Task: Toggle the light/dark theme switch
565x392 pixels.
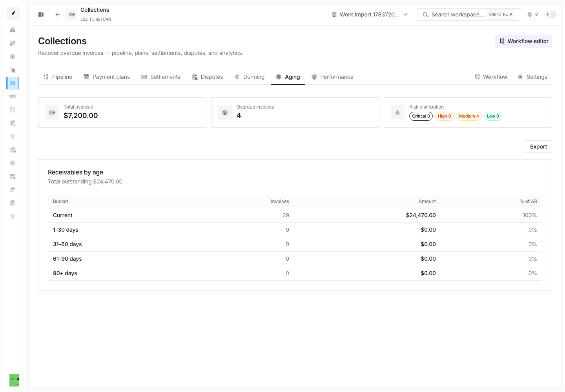Action: pyautogui.click(x=550, y=14)
